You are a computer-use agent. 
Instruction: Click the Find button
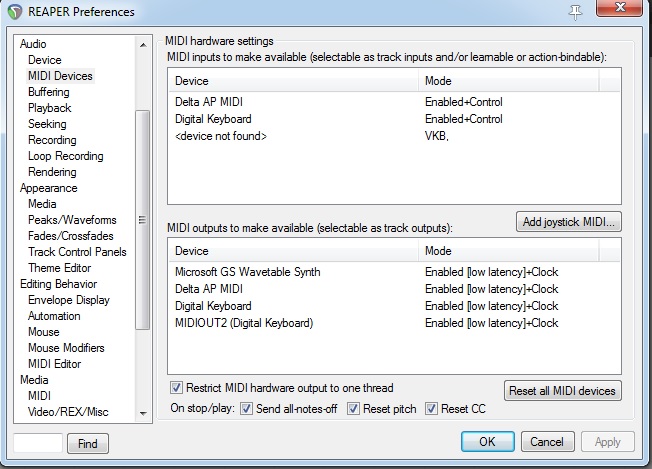88,443
